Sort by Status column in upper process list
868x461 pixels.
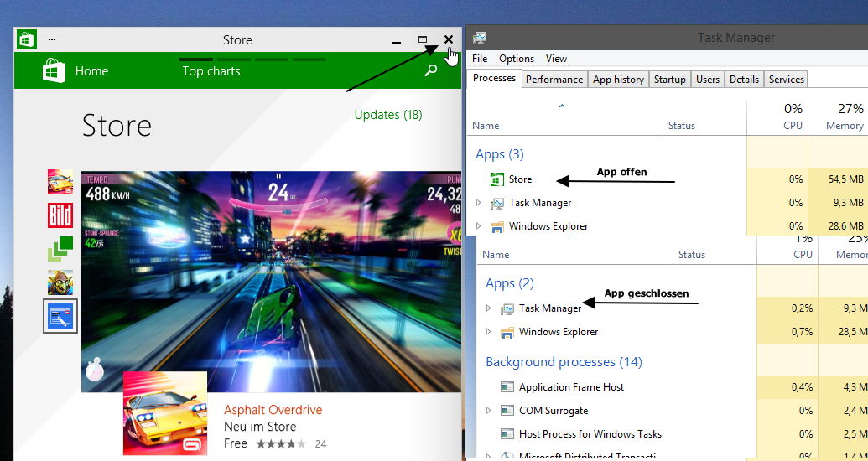682,126
